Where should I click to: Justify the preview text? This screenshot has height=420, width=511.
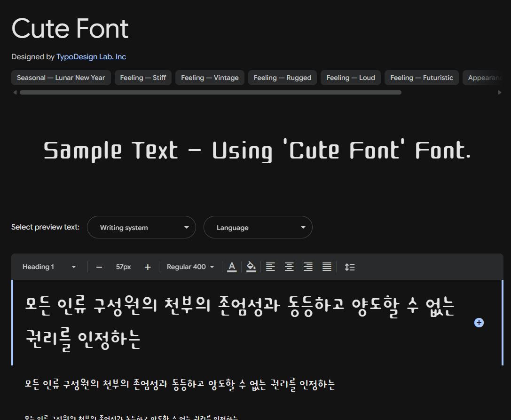(x=327, y=267)
